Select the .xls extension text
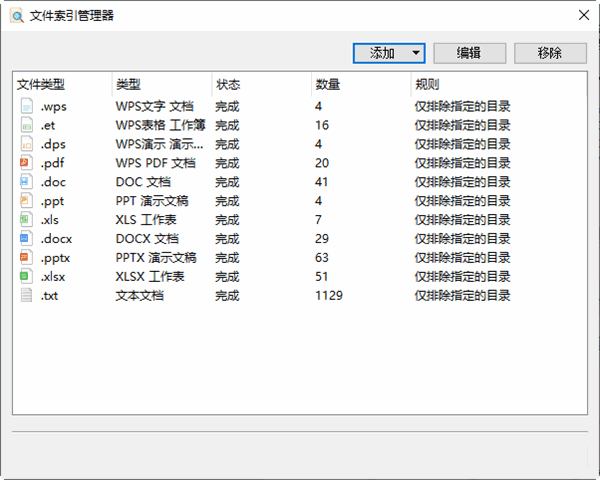The width and height of the screenshot is (600, 480). click(50, 220)
